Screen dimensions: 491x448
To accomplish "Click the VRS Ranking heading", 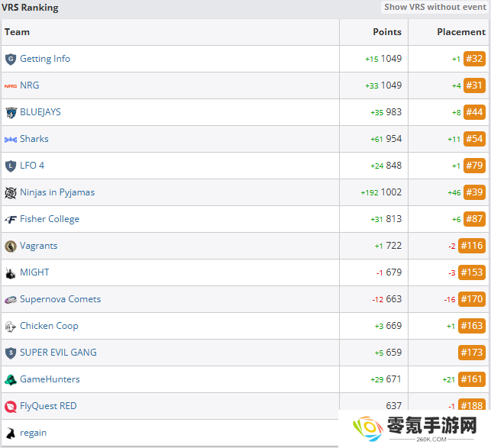I will coord(30,8).
